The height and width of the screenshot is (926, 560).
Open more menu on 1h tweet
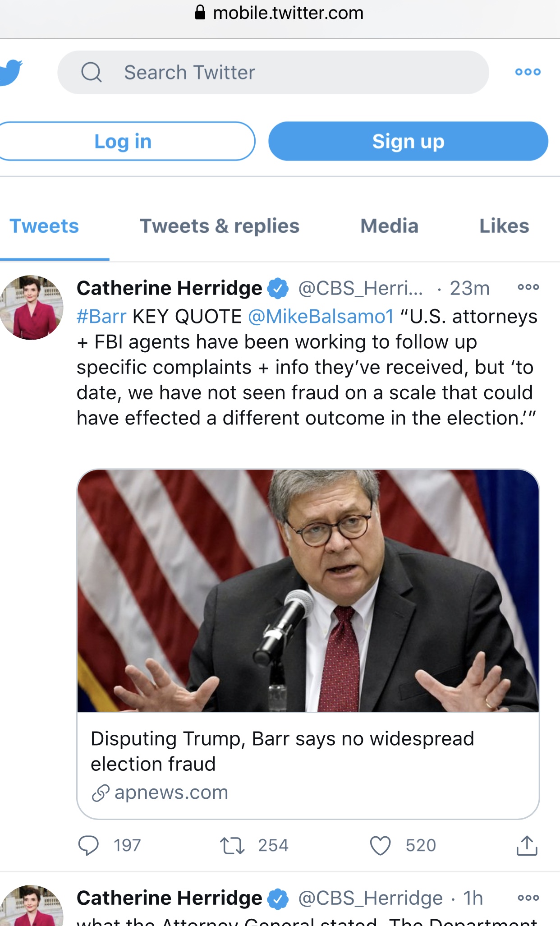click(528, 898)
